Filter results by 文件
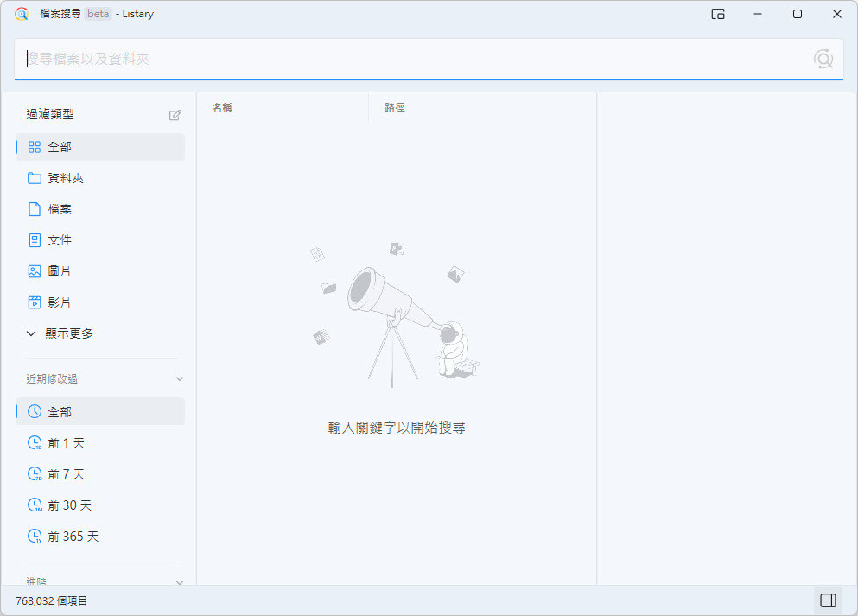Screen dimensions: 858x616 pos(100,240)
